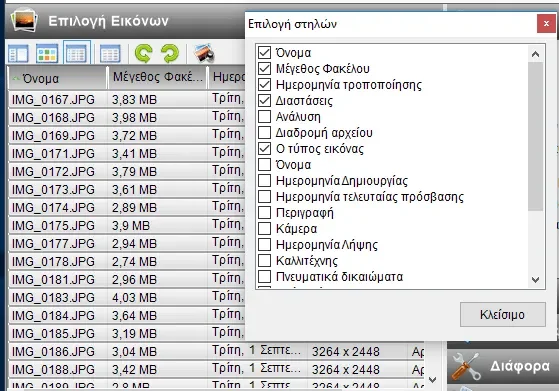This screenshot has height=391, width=559.
Task: Click the column list scrollbar thumb
Action: pos(535,136)
